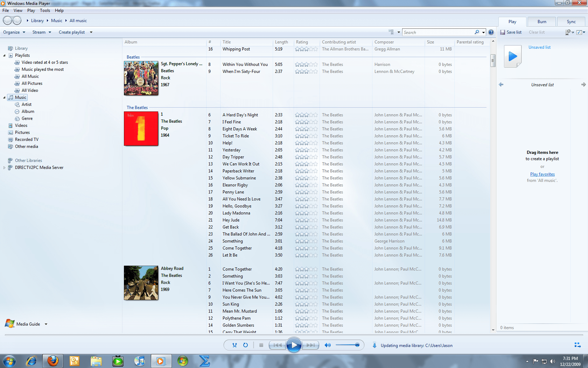Click Sgt. Pepper's album cover
This screenshot has height=368, width=588.
141,78
